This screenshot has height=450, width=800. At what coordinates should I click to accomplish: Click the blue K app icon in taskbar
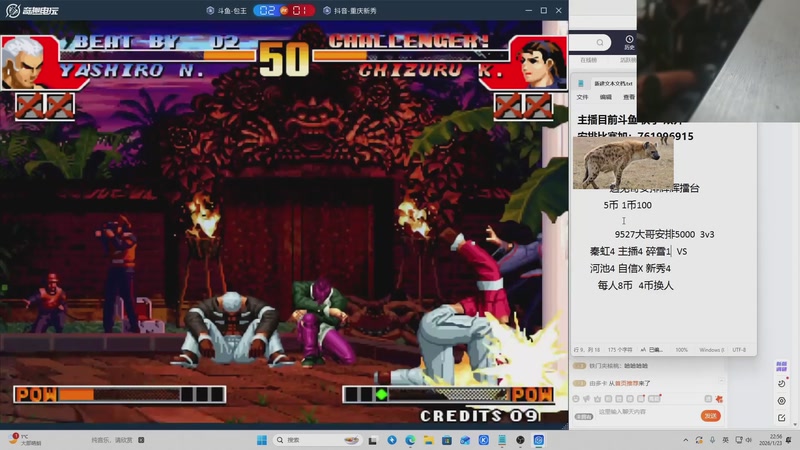[484, 440]
